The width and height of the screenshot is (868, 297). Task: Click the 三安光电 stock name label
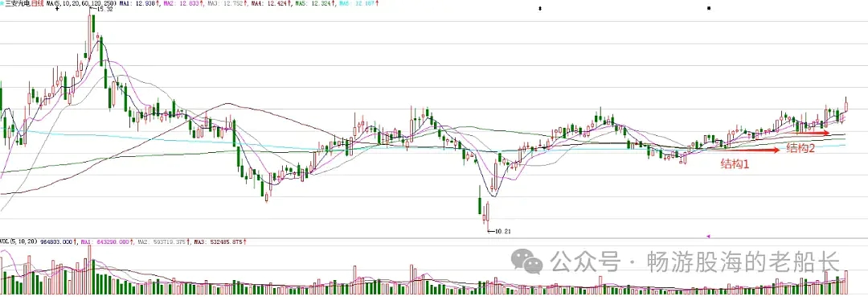tap(18, 3)
